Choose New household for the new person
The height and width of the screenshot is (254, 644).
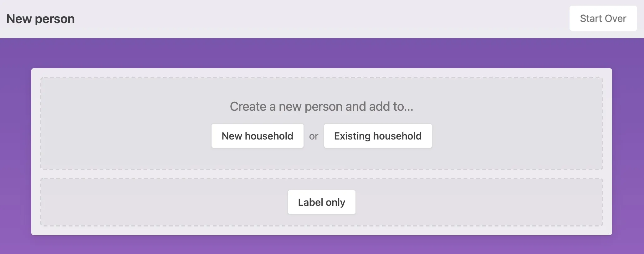[257, 136]
